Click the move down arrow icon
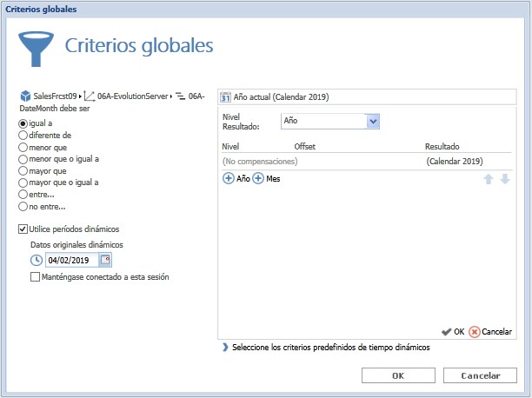The image size is (532, 398). (505, 179)
